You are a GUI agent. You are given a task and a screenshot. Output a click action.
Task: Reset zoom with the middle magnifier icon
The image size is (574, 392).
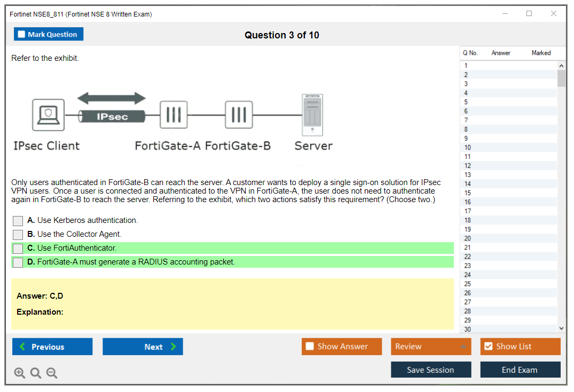tap(36, 373)
